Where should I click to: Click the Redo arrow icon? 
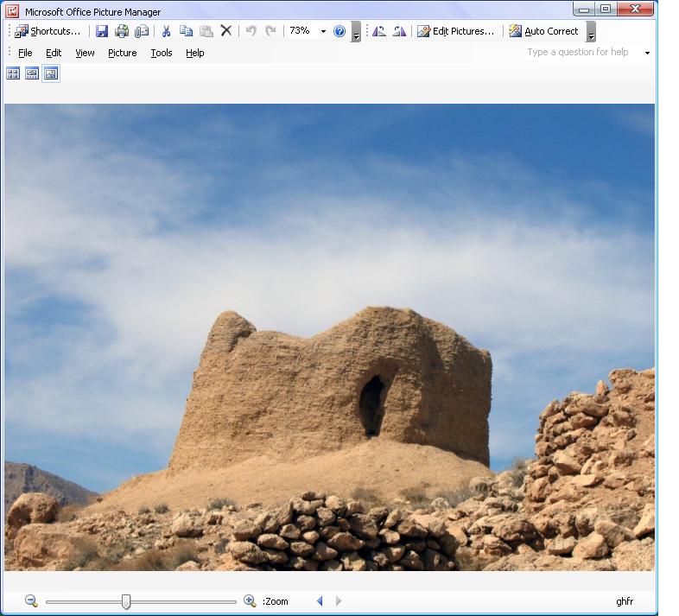point(270,31)
